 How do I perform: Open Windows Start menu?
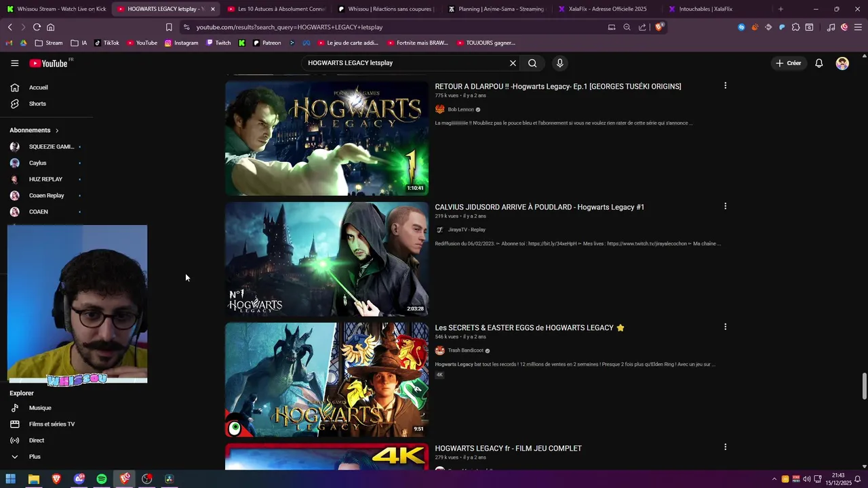(10, 479)
